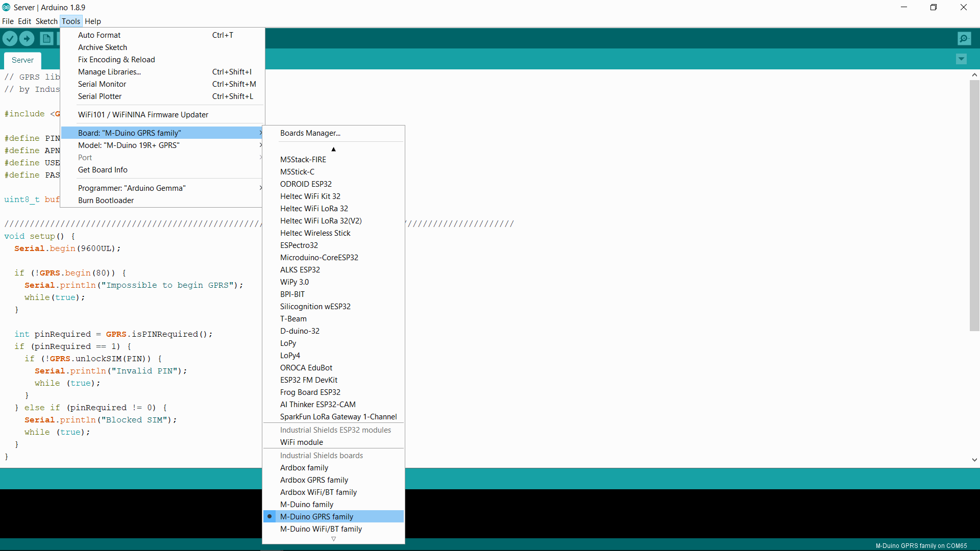Image resolution: width=980 pixels, height=551 pixels.
Task: Click Get Board Info
Action: point(162,169)
